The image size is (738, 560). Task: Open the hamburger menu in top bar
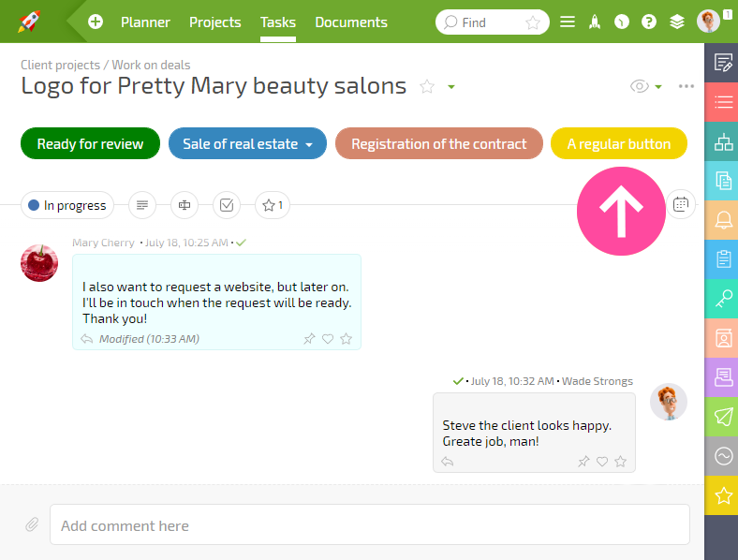tap(568, 22)
